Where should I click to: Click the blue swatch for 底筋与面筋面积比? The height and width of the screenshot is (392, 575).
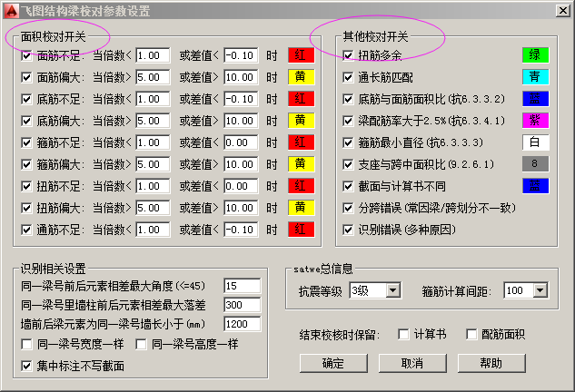(535, 99)
